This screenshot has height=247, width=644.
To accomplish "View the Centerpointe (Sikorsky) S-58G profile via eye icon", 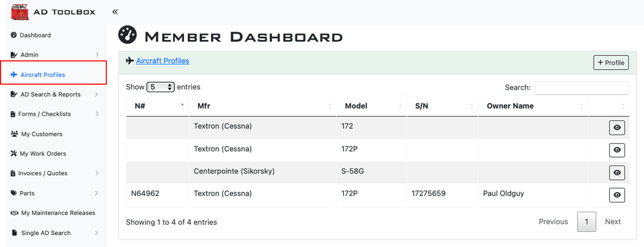I will point(617,173).
